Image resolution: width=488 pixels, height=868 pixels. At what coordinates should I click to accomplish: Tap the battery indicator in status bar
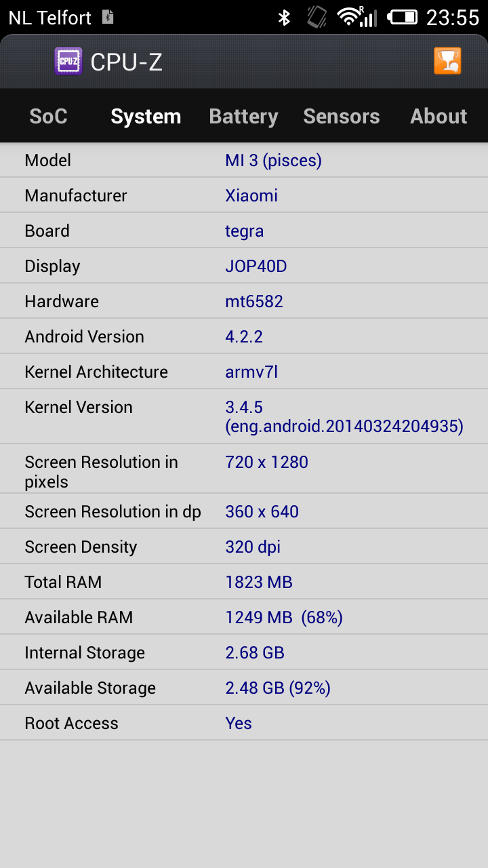pos(402,17)
